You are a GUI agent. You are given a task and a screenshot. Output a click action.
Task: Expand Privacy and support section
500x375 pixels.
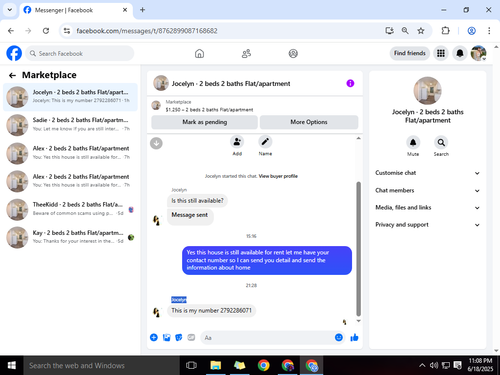pyautogui.click(x=428, y=225)
